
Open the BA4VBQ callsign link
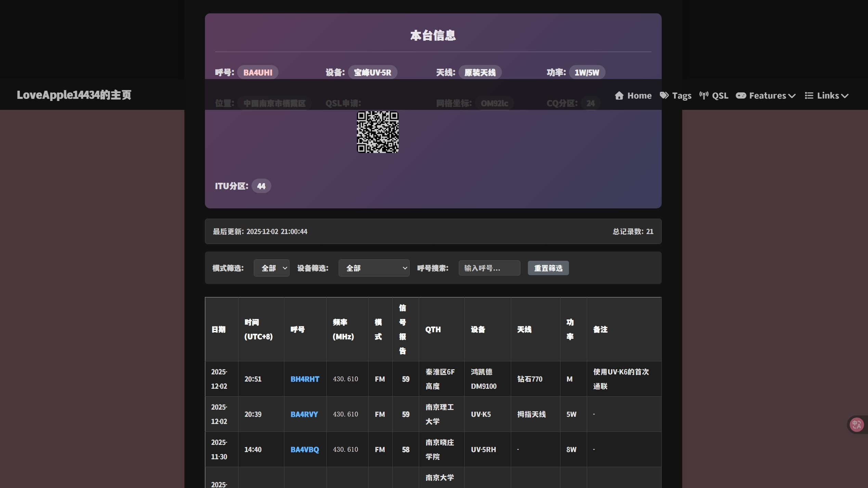click(304, 449)
